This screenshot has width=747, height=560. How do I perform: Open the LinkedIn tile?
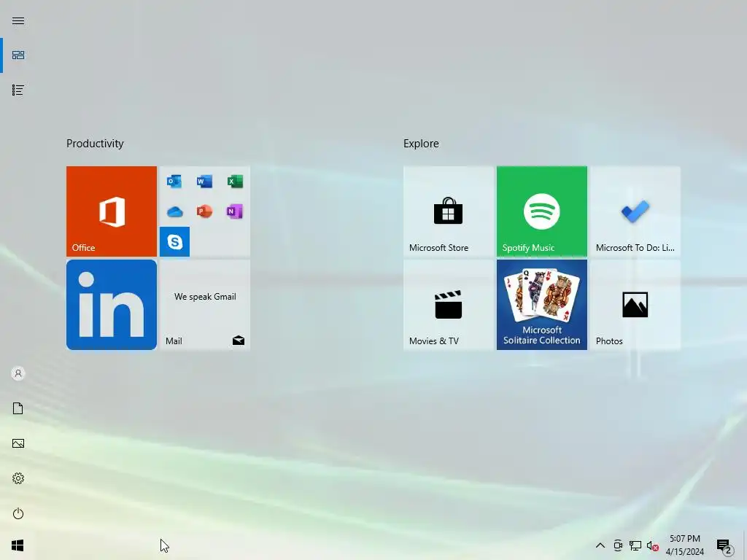(112, 305)
